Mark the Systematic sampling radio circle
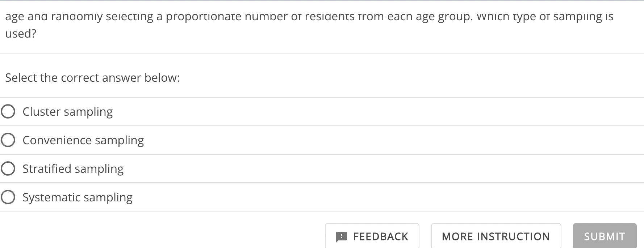Screen dimensions: 644x248 8,197
